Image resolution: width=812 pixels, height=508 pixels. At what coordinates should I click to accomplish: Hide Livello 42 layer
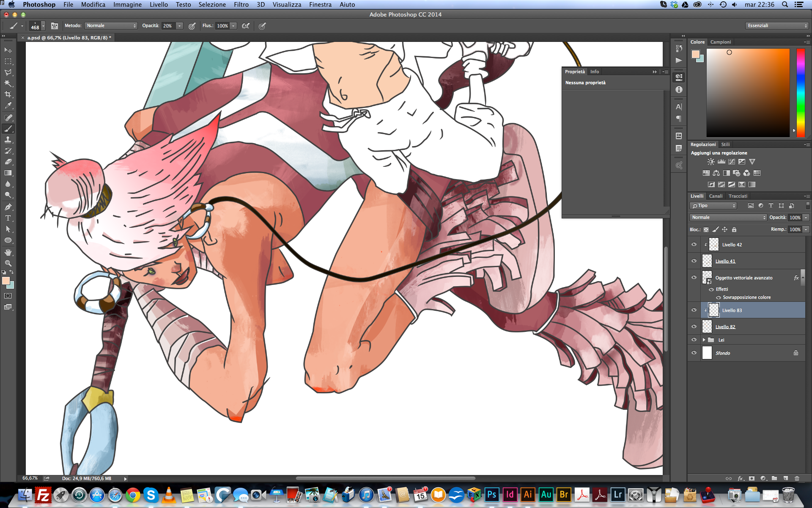(x=694, y=245)
